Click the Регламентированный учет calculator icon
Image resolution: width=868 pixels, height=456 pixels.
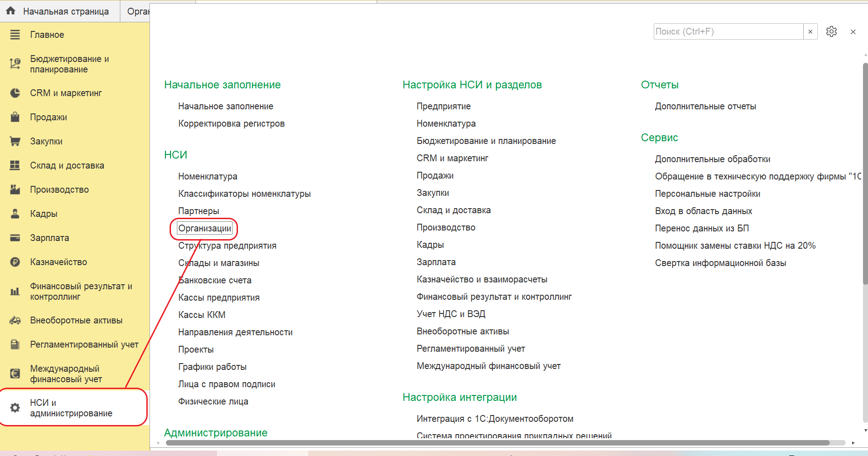pos(15,344)
